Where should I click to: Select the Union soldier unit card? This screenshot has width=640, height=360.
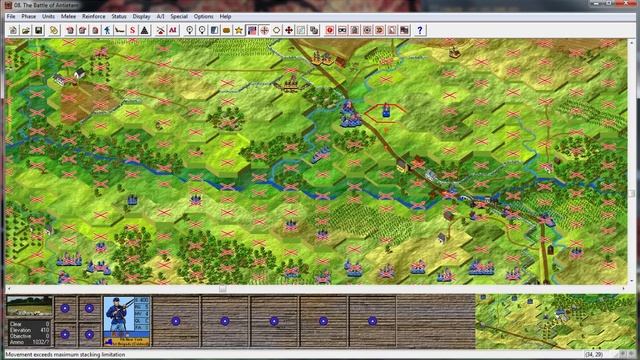point(127,322)
